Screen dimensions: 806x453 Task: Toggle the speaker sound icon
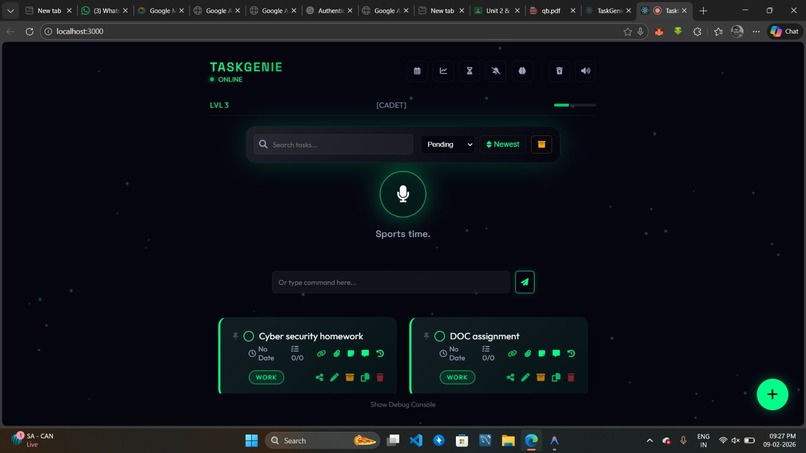pyautogui.click(x=585, y=71)
